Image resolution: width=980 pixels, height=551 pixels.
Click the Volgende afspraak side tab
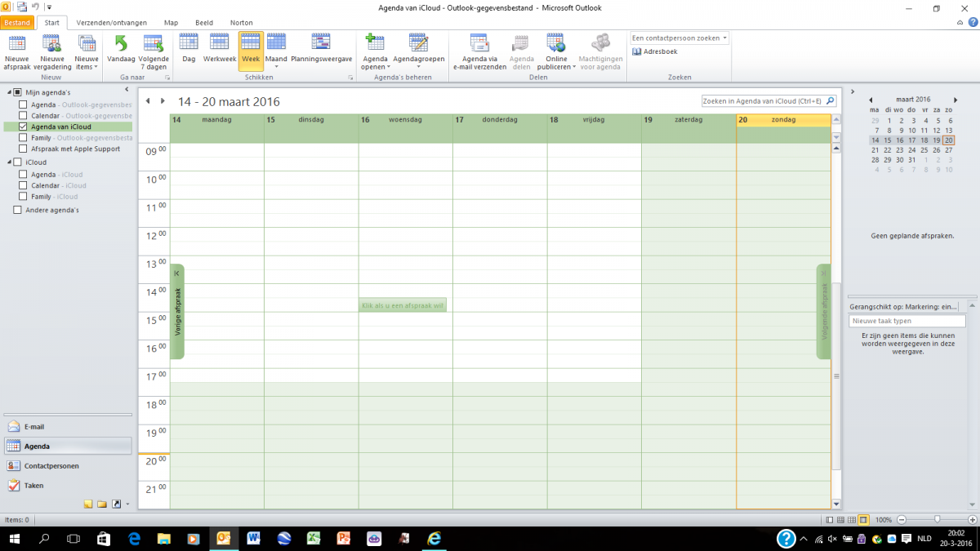click(824, 311)
